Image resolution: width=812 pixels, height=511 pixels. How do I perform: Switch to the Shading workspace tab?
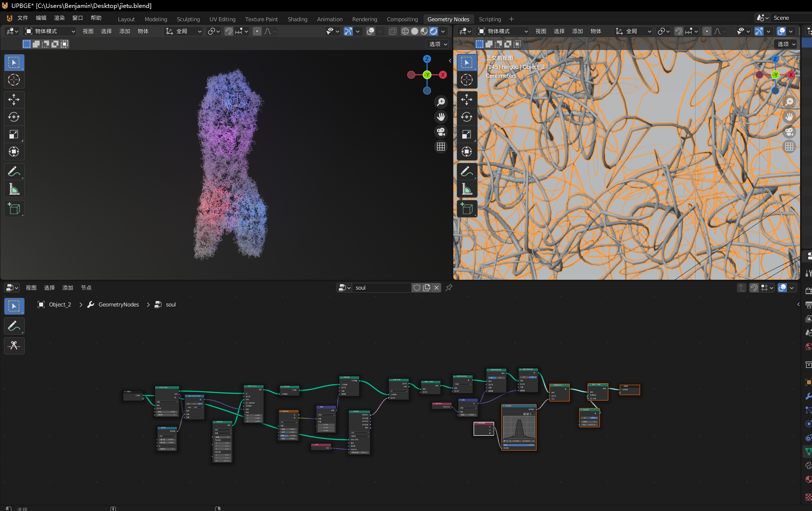297,19
